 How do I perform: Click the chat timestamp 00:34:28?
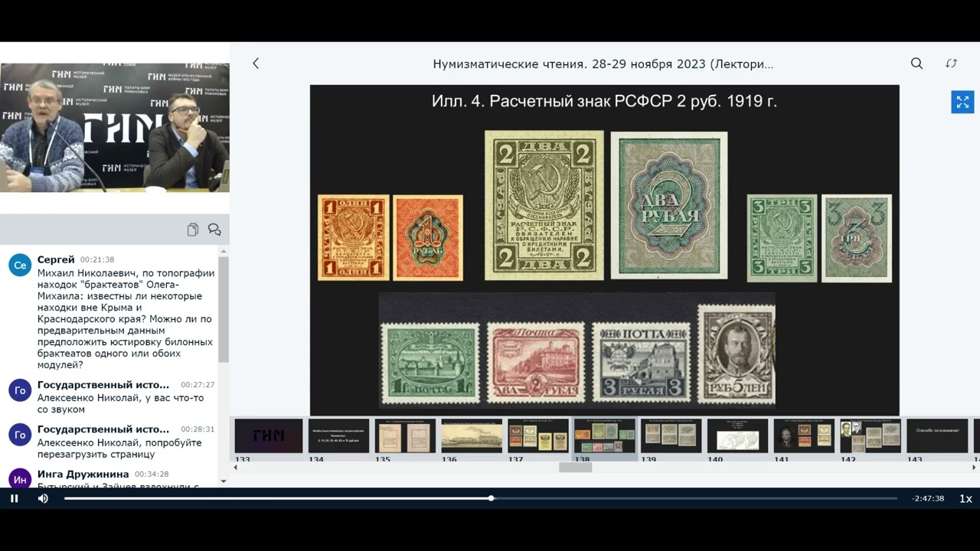coord(152,474)
